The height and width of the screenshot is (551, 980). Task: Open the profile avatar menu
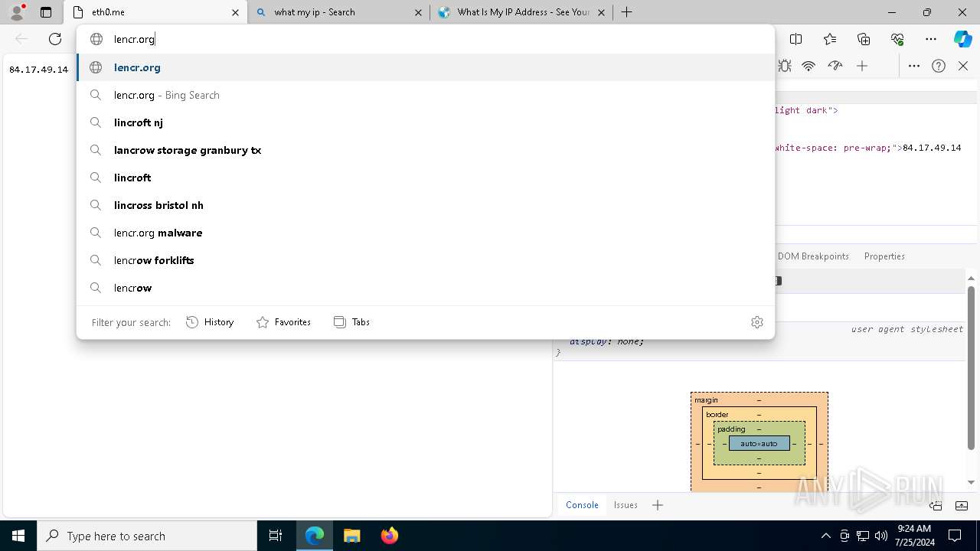pos(17,12)
